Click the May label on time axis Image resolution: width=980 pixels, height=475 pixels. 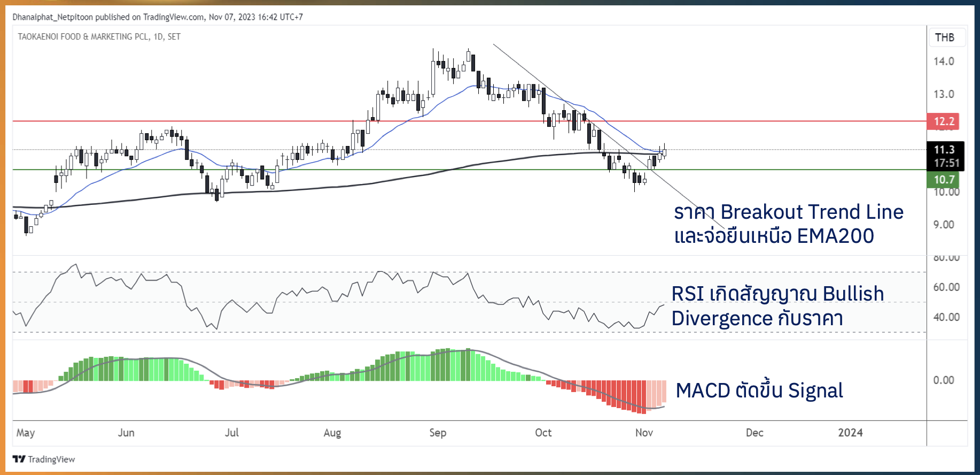(x=26, y=433)
